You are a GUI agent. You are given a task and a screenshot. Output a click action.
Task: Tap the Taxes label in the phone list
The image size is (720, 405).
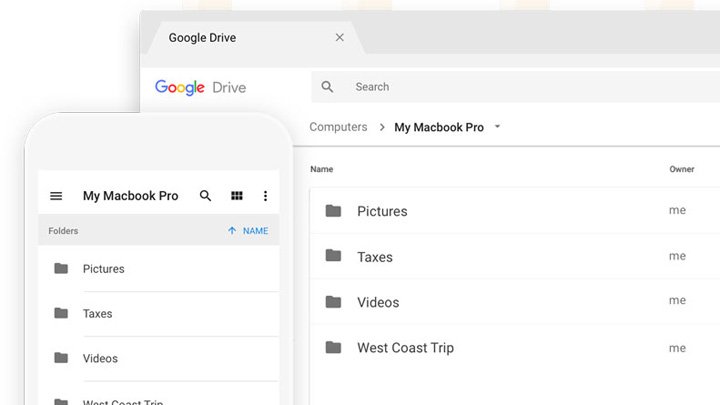[97, 314]
